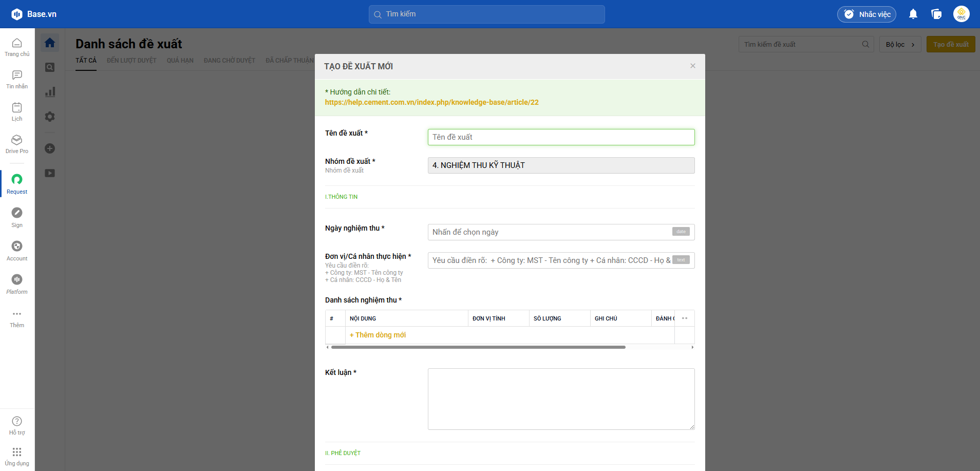Expand table column options ellipsis
Viewport: 980px width, 471px height.
click(684, 318)
